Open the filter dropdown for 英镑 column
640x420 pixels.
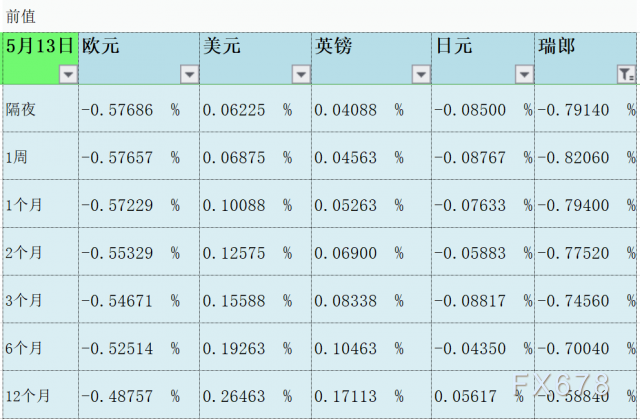point(421,75)
